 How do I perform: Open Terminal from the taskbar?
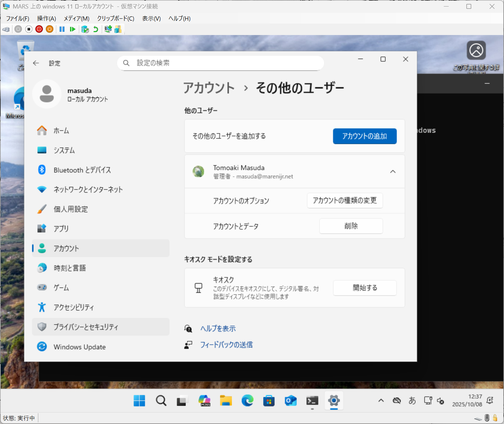pyautogui.click(x=312, y=401)
